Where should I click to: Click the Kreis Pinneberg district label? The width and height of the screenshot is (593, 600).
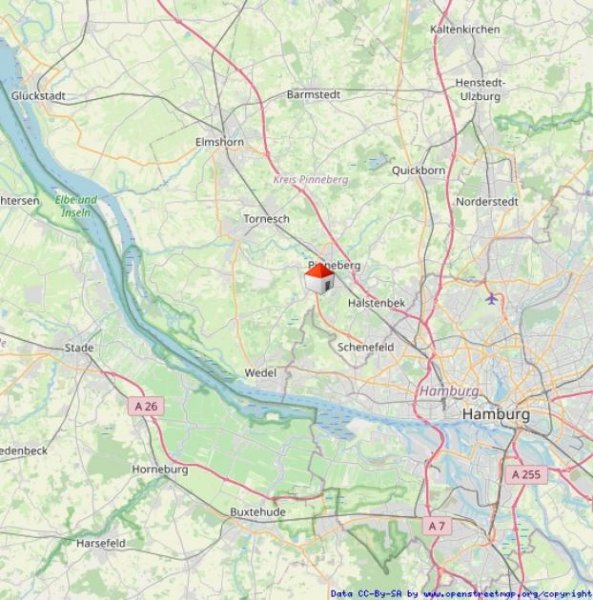[x=311, y=179]
